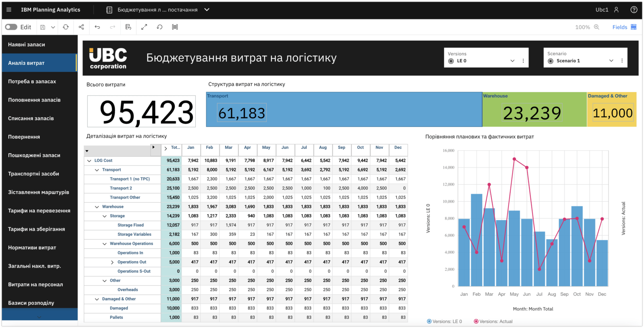Go to Тарифи на зберігання tab
Screen dimensions: 644x328
[40, 229]
